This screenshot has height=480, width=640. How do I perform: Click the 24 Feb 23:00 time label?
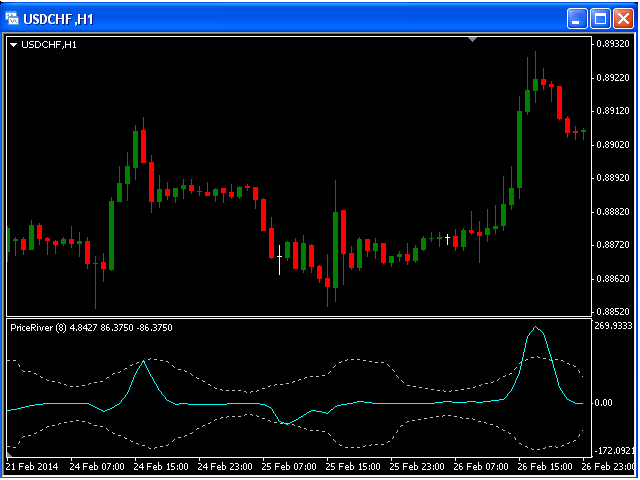(225, 467)
